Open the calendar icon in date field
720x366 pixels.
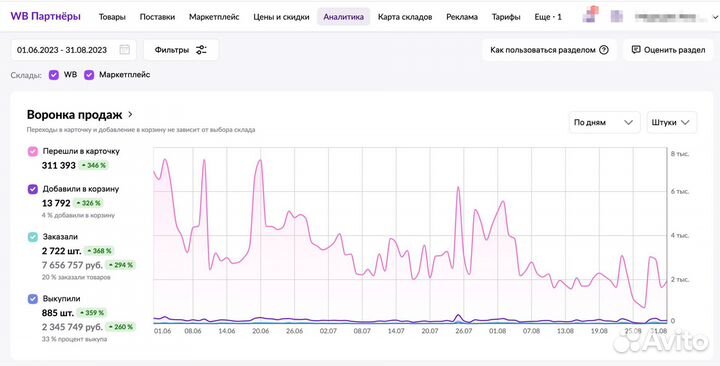[x=124, y=50]
